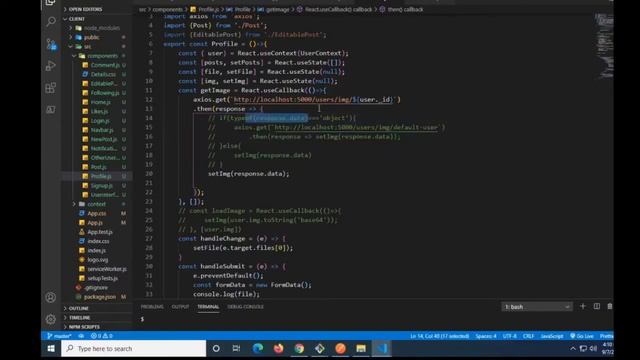Open the 1: bash terminal dropdown
The height and width of the screenshot is (360, 640).
pyautogui.click(x=537, y=307)
